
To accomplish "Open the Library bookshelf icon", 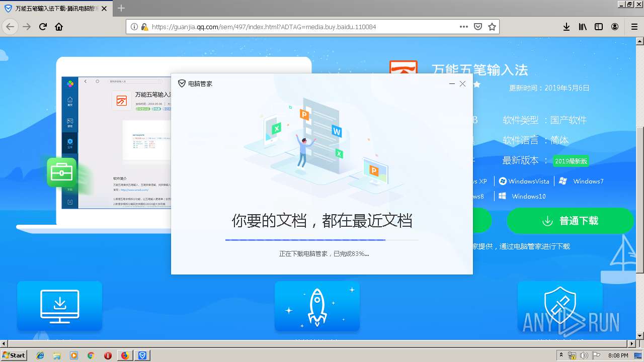I will (583, 27).
